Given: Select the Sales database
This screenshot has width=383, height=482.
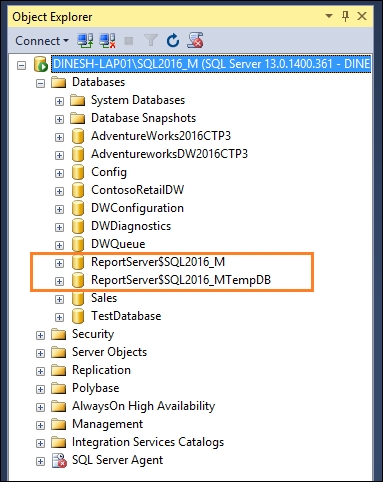Looking at the screenshot, I should coord(104,298).
